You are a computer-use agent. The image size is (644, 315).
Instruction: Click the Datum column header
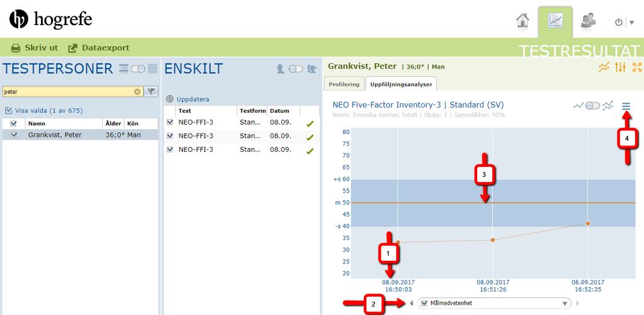284,111
